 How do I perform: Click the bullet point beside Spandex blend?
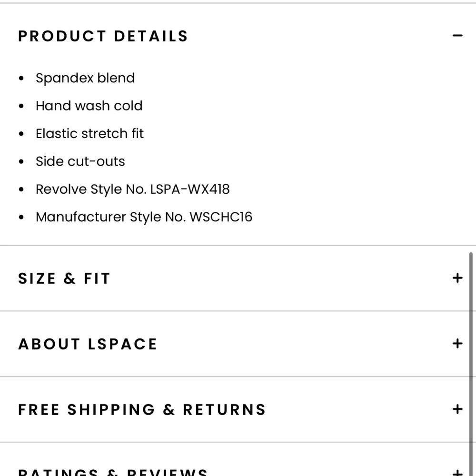pyautogui.click(x=22, y=78)
